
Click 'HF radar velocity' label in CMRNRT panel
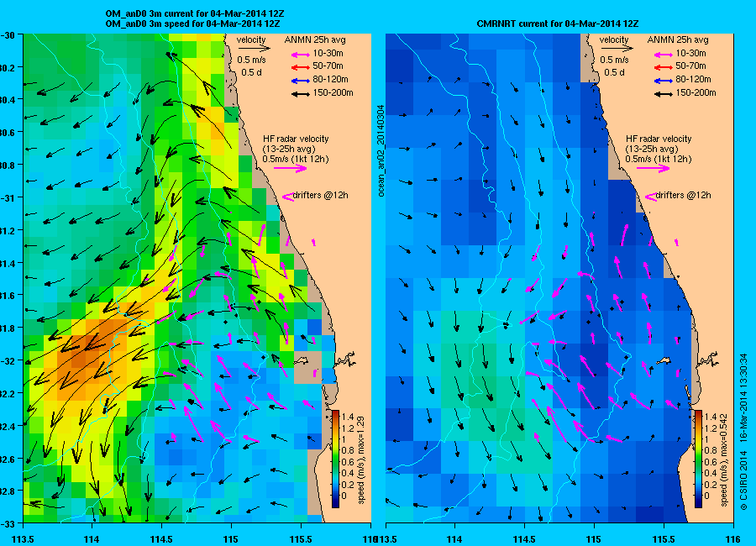pyautogui.click(x=659, y=139)
